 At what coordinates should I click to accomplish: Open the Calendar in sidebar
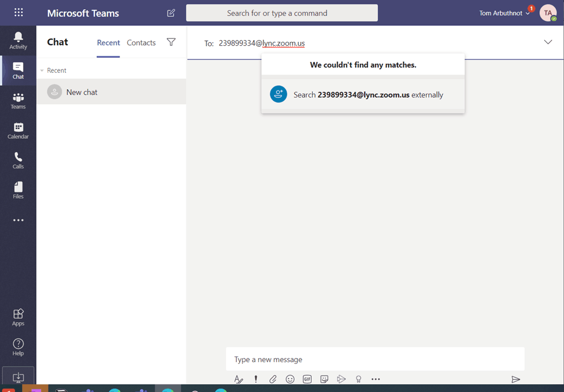point(18,130)
